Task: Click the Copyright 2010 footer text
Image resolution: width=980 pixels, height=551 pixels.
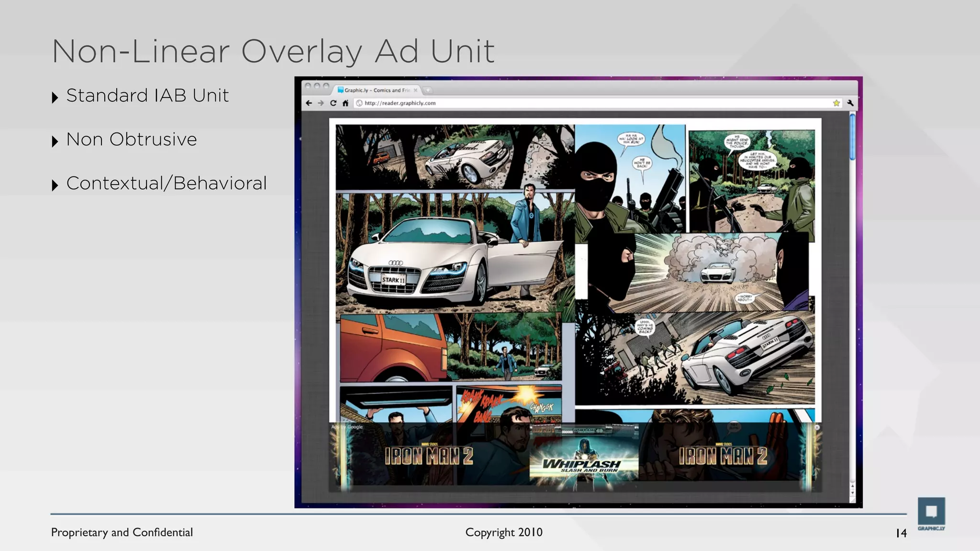Action: (x=504, y=532)
